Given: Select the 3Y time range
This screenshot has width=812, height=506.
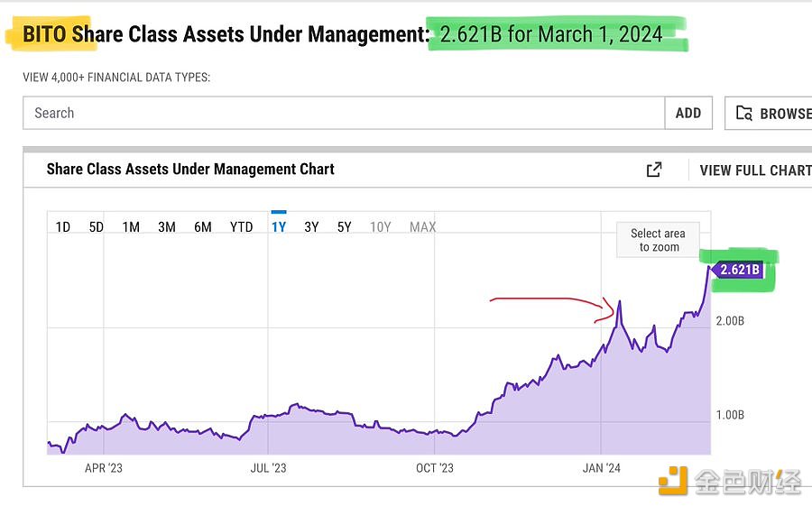Looking at the screenshot, I should click(311, 227).
